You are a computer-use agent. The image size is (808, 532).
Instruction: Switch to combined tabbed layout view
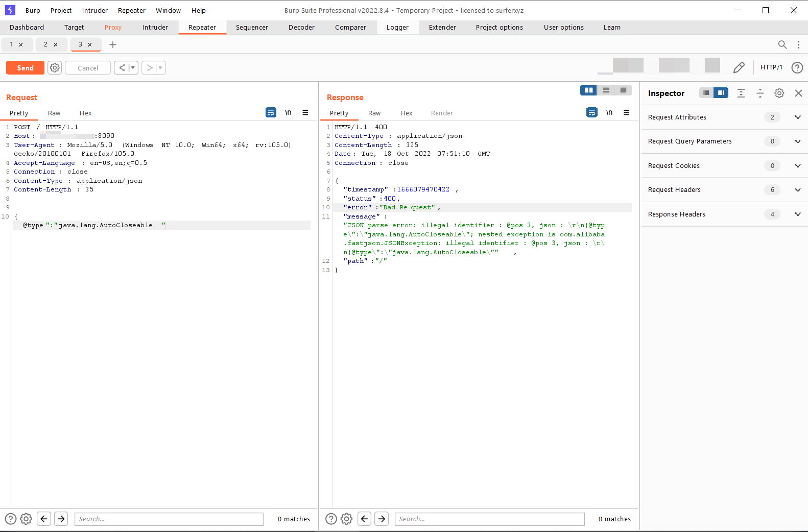[x=623, y=90]
